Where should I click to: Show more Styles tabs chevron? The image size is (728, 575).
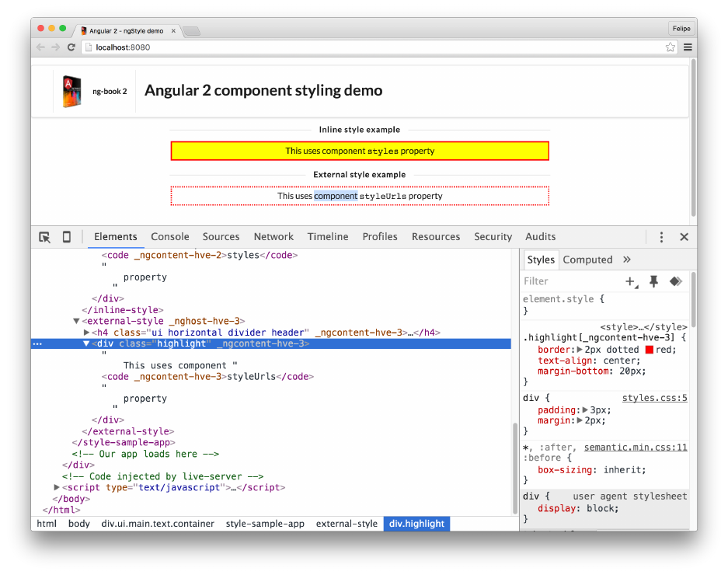point(627,260)
